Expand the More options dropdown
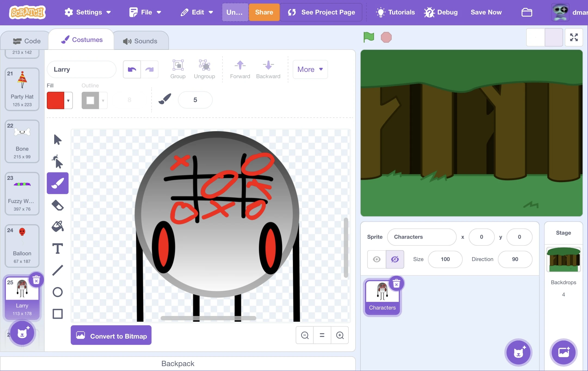Viewport: 588px width, 371px height. pos(310,69)
